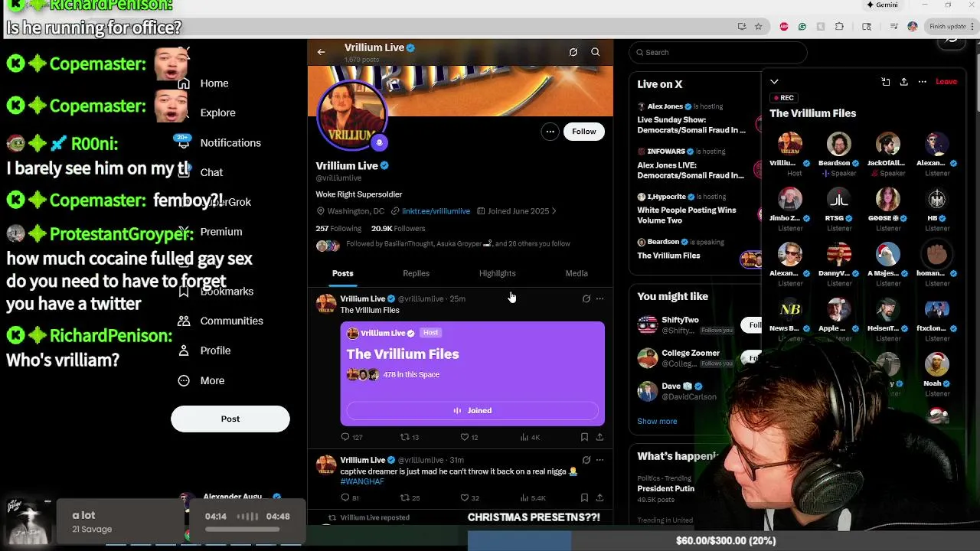The image size is (980, 551).
Task: Open 20.9K Followers list
Action: point(398,228)
